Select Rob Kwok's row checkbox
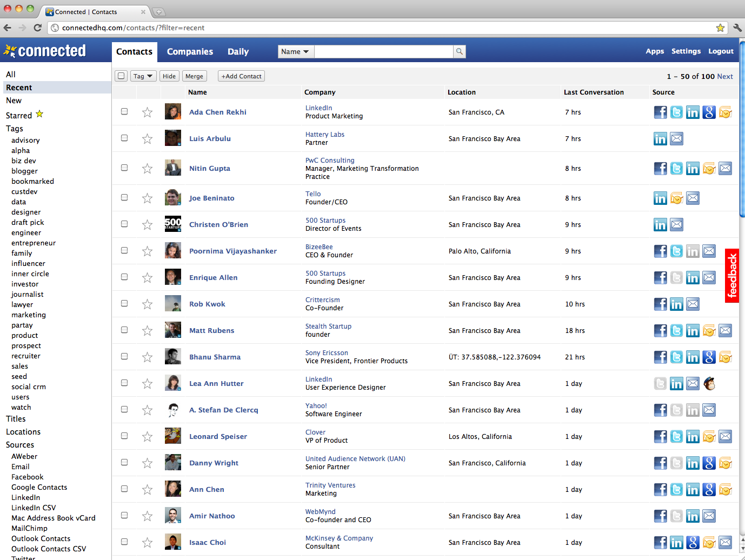This screenshot has width=745, height=560. pos(124,303)
